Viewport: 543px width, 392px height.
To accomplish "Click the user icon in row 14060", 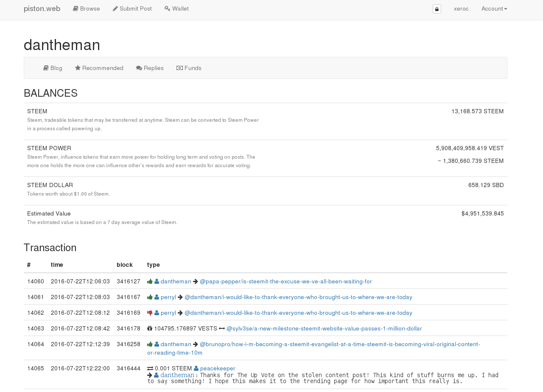I will click(x=157, y=281).
